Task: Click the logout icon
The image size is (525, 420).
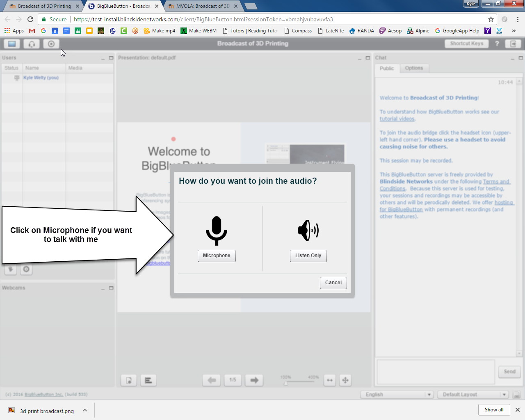Action: (x=513, y=44)
